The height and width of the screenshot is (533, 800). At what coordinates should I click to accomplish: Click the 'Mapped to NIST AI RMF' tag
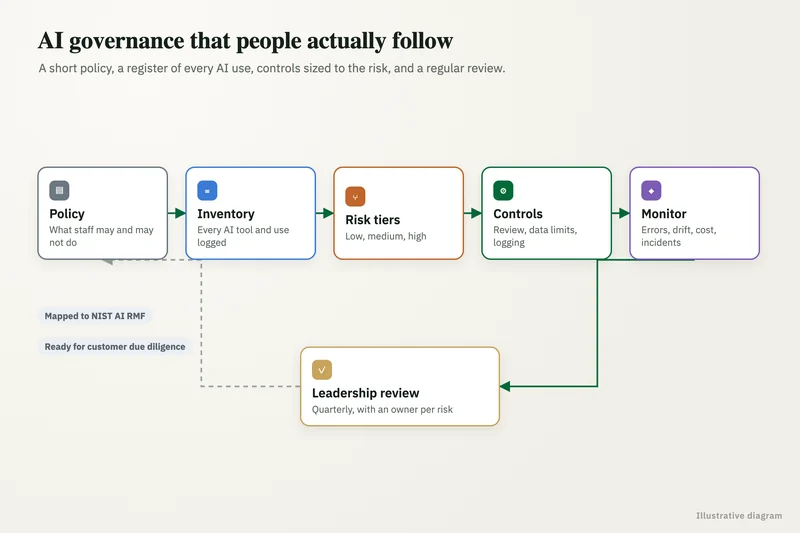[x=95, y=316]
